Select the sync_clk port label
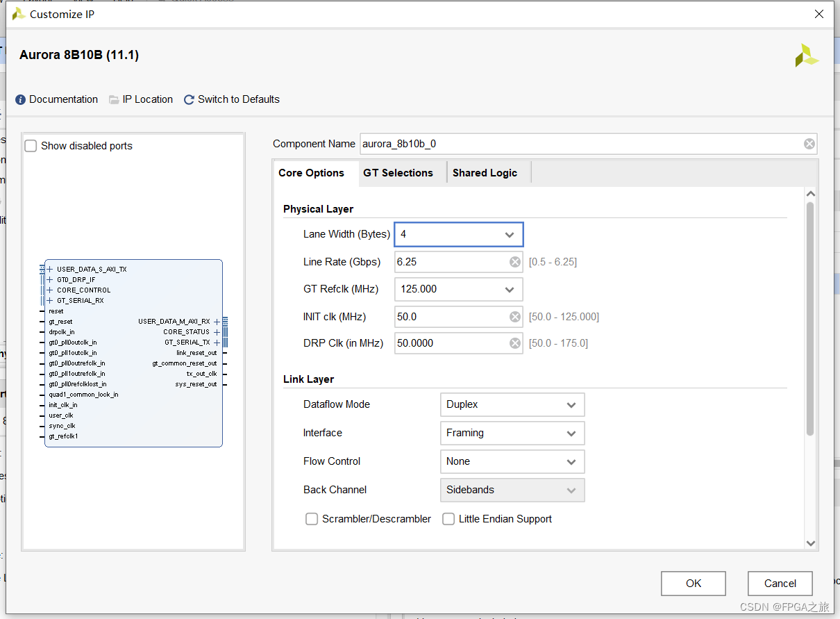This screenshot has height=619, width=840. 62,426
